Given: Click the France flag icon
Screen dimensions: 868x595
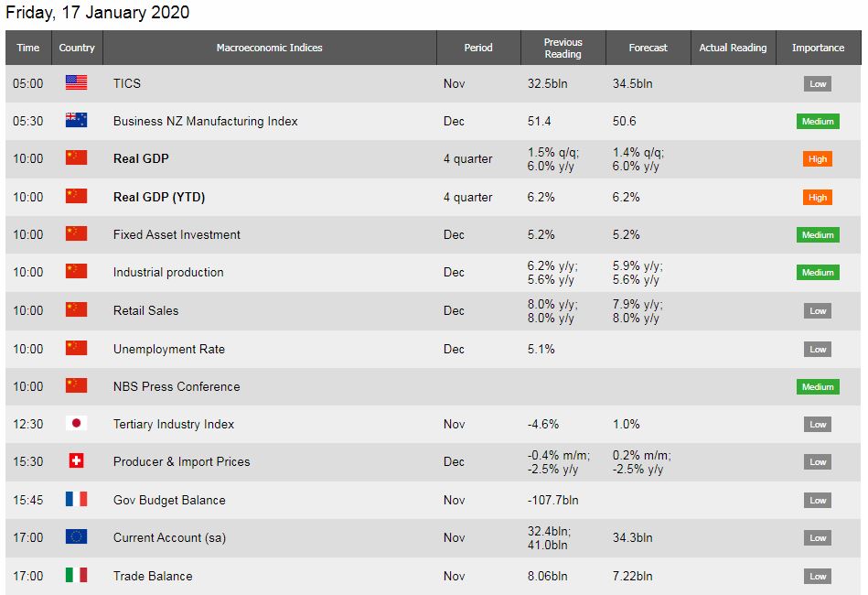Looking at the screenshot, I should coord(76,500).
